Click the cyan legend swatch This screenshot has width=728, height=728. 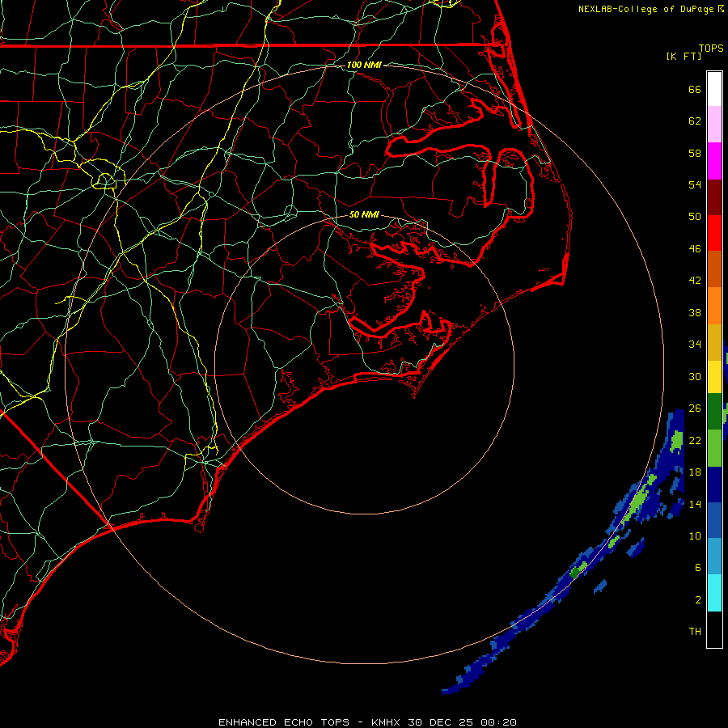[x=714, y=593]
